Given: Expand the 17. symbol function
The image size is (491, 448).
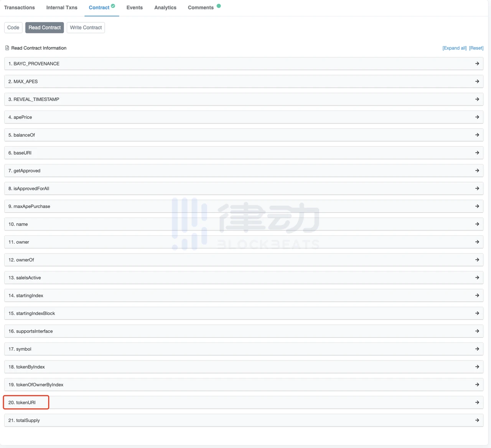Looking at the screenshot, I should pyautogui.click(x=244, y=349).
